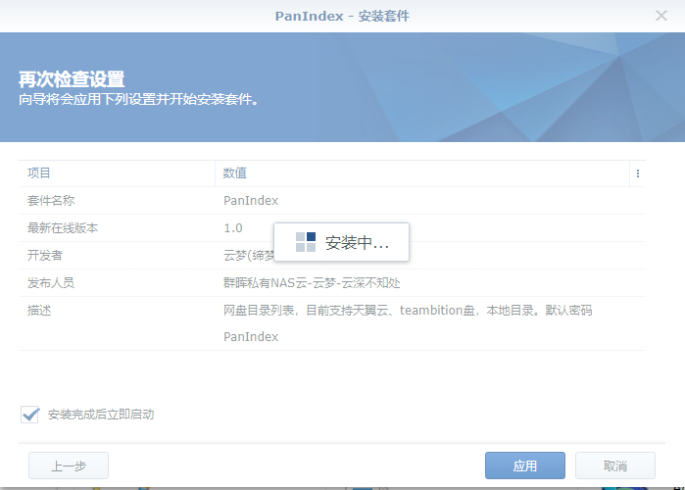685x490 pixels.
Task: Click the 上一步 button
Action: tap(68, 466)
